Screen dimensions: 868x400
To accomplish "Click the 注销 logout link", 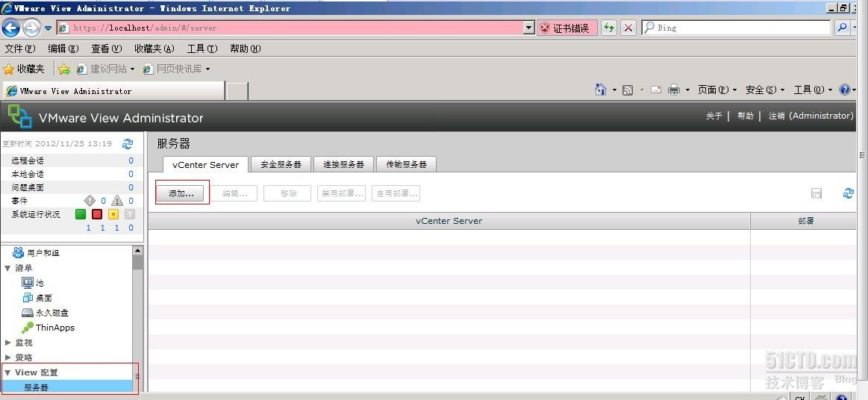I will point(811,116).
